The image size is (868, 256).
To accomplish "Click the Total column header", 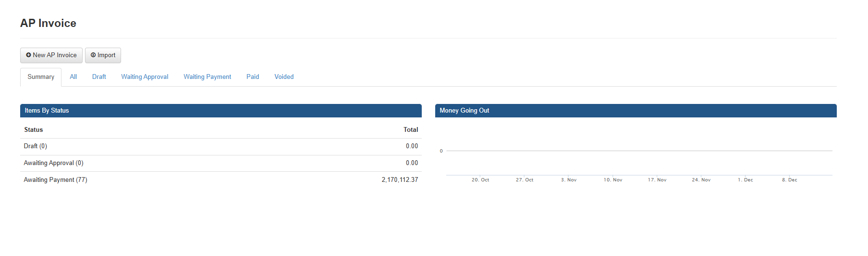I will 411,130.
